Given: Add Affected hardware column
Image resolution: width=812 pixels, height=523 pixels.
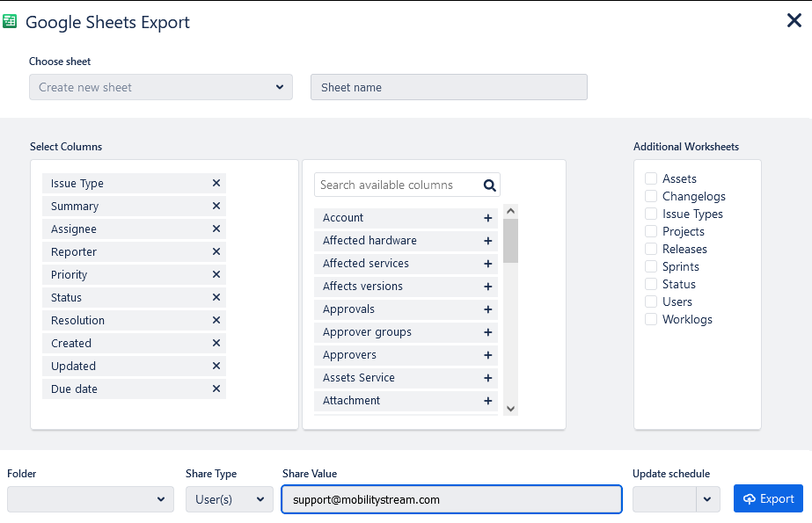Looking at the screenshot, I should 488,241.
